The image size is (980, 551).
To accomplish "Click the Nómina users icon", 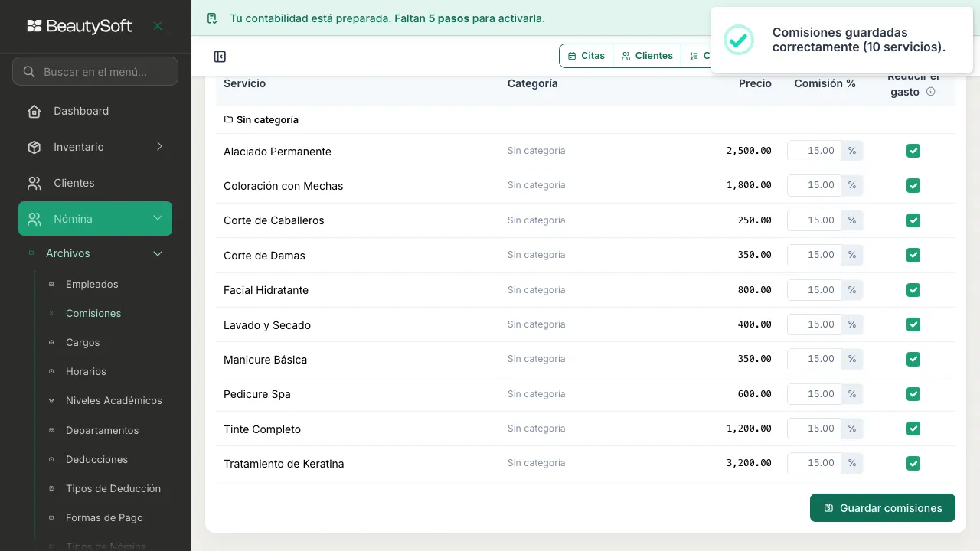I will coord(34,219).
